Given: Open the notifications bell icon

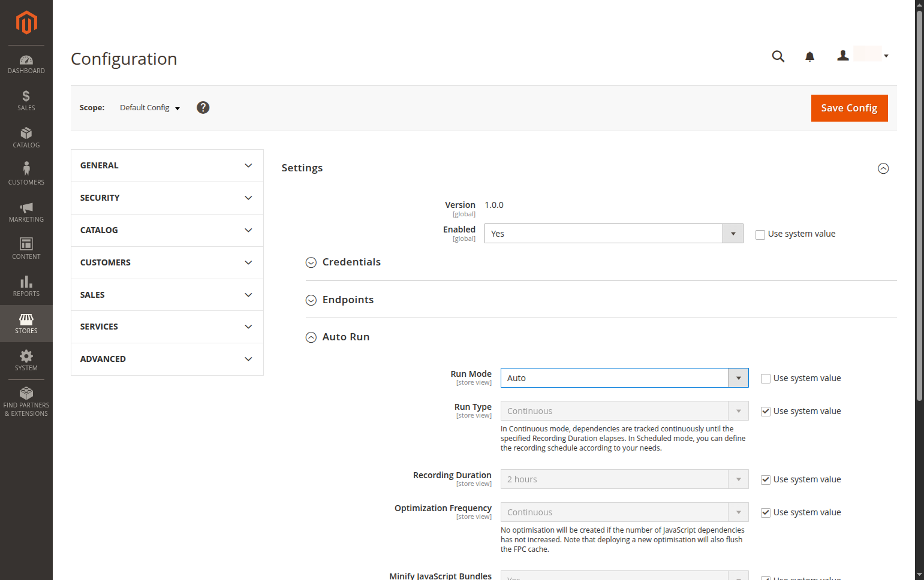Looking at the screenshot, I should click(809, 56).
